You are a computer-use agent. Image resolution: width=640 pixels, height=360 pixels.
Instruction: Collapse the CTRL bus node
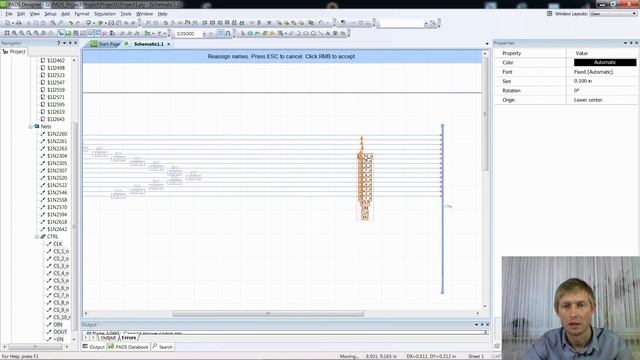pyautogui.click(x=37, y=237)
